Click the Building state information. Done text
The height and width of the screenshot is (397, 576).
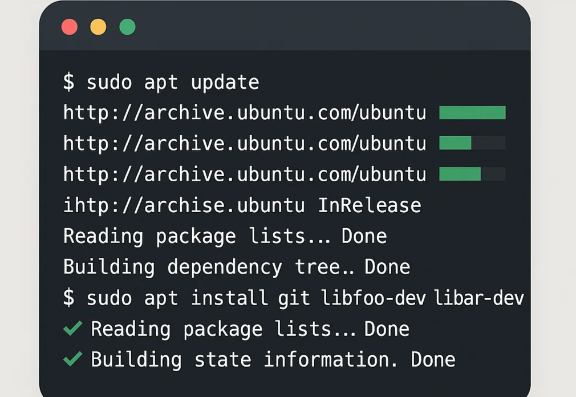click(x=273, y=359)
